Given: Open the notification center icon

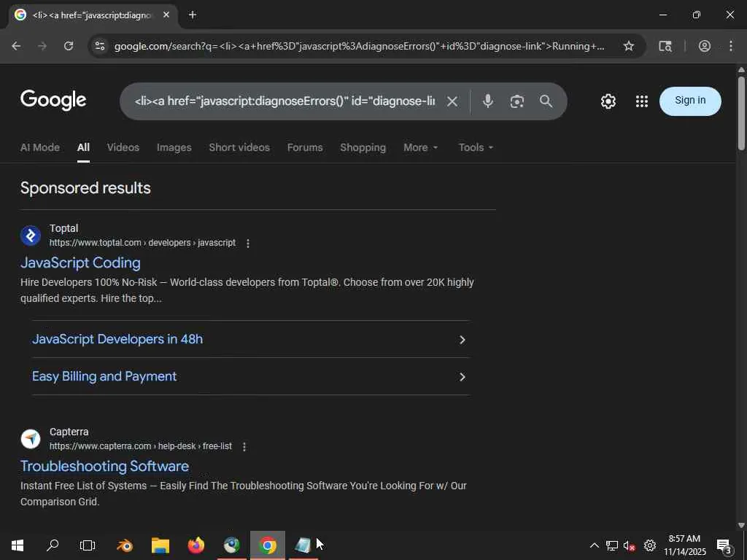Looking at the screenshot, I should (724, 545).
